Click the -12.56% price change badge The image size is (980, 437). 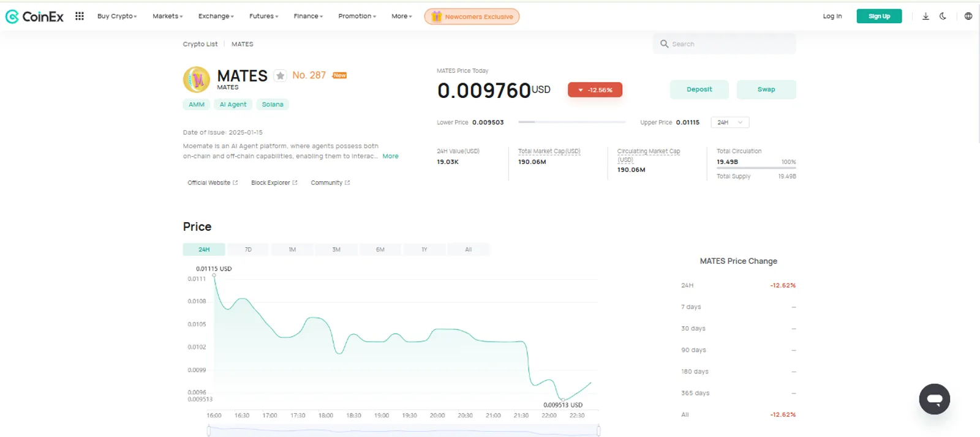595,90
